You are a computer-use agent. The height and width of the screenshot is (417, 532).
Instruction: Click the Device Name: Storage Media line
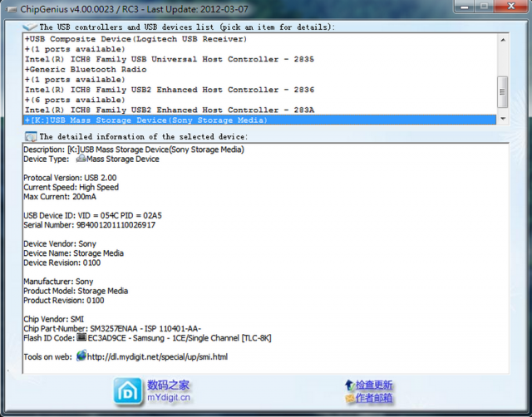pyautogui.click(x=73, y=253)
